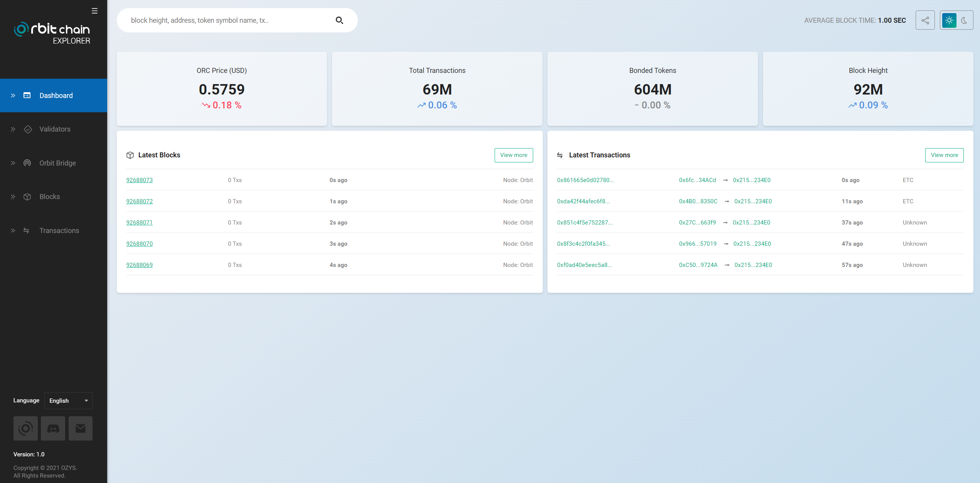Open the Language dropdown showing English
The height and width of the screenshot is (483, 980).
pyautogui.click(x=68, y=400)
